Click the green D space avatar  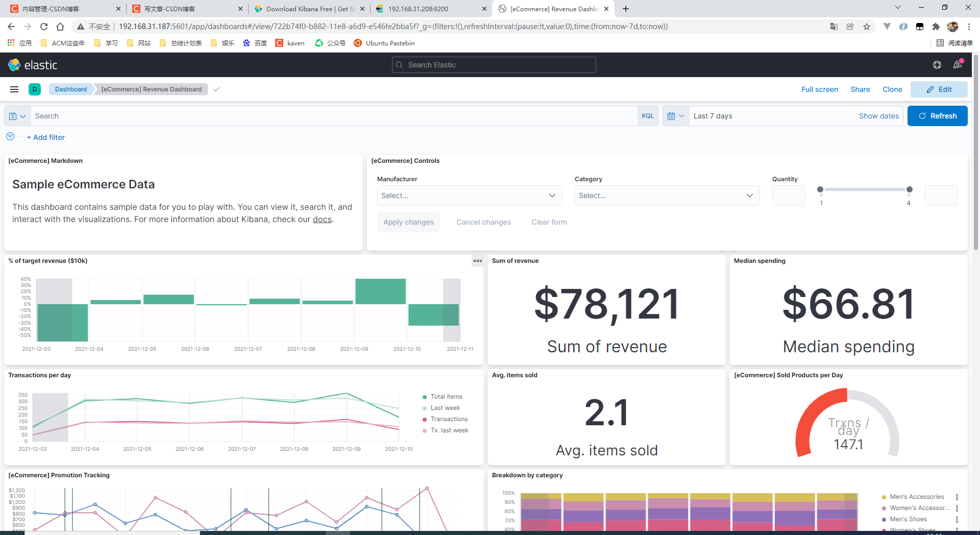tap(35, 89)
